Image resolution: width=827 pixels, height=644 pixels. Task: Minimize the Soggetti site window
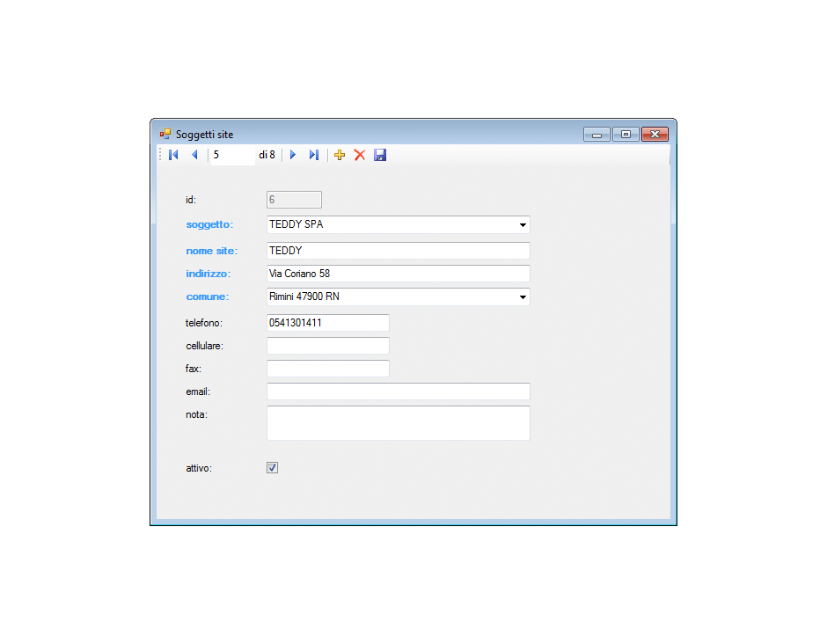[596, 135]
